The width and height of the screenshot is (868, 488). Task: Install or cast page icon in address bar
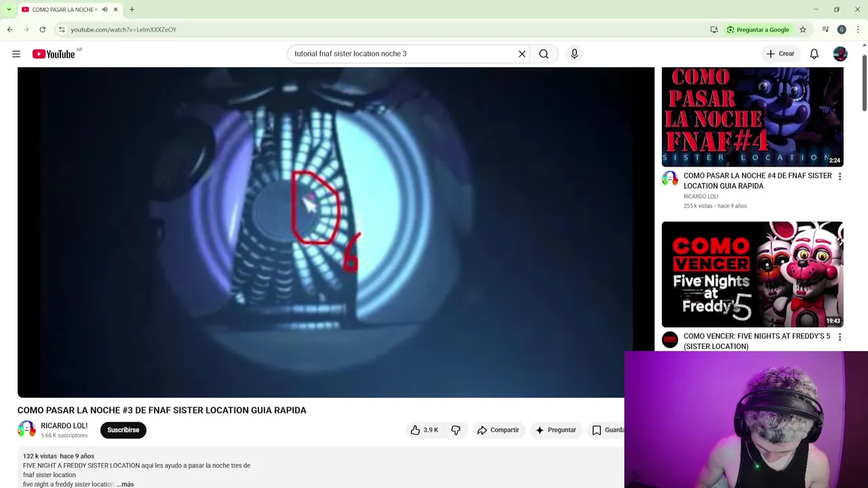(714, 29)
